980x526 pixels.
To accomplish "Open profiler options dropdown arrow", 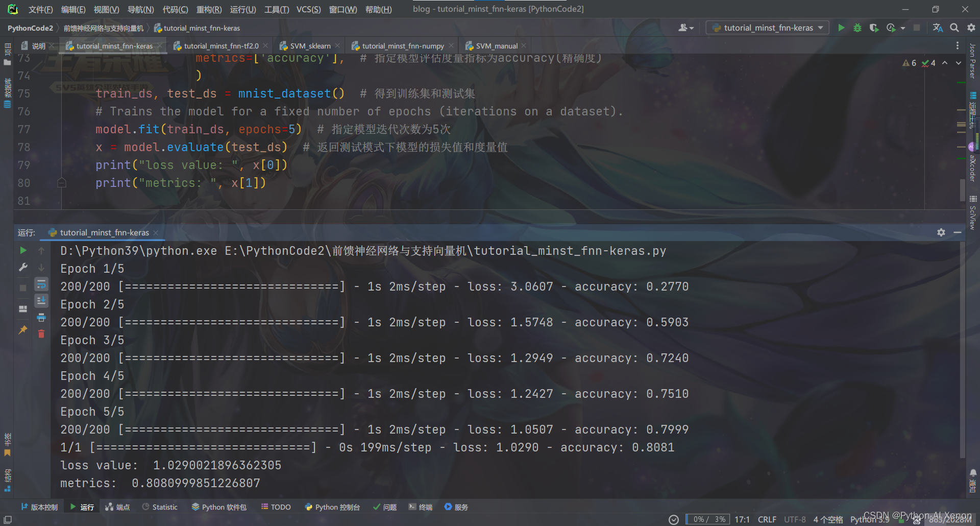I will point(903,28).
